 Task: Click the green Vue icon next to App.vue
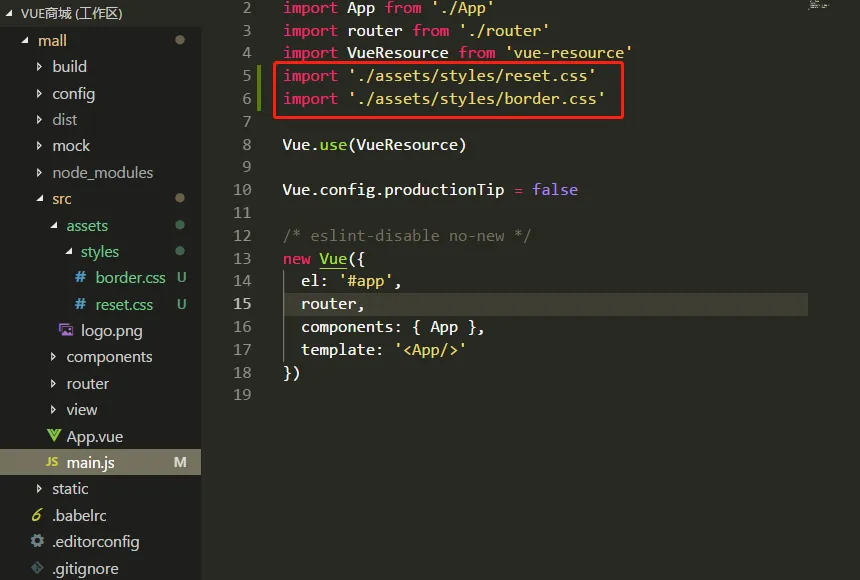[53, 436]
